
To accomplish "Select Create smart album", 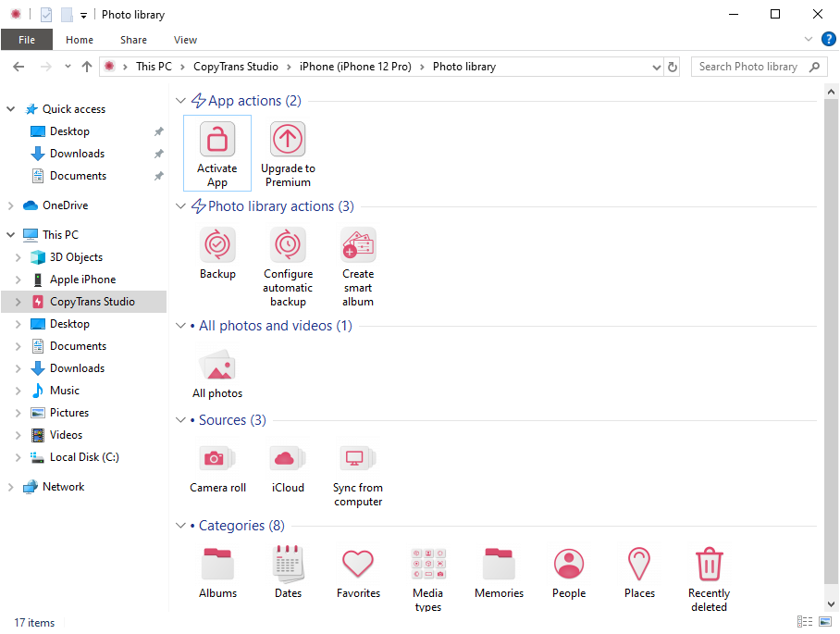I will tap(358, 267).
